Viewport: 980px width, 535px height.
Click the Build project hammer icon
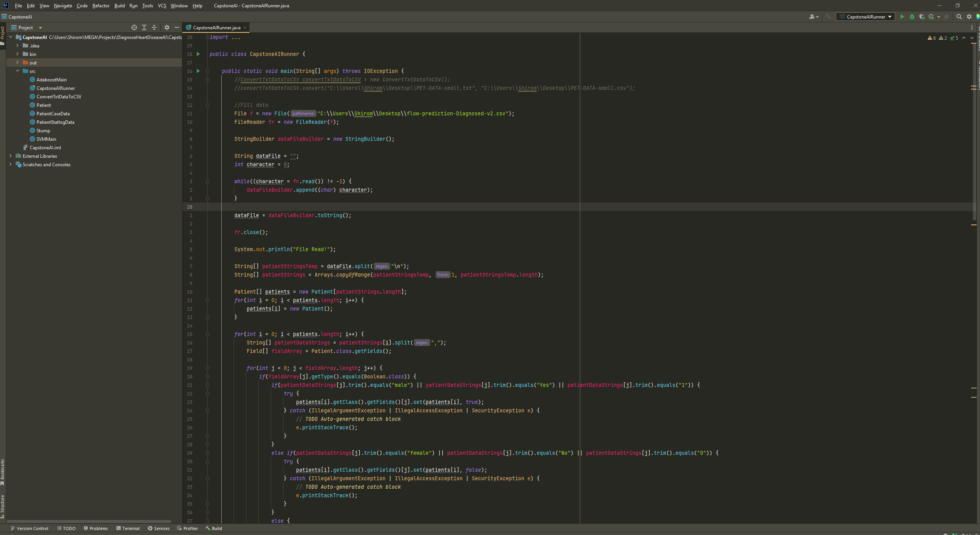[828, 17]
